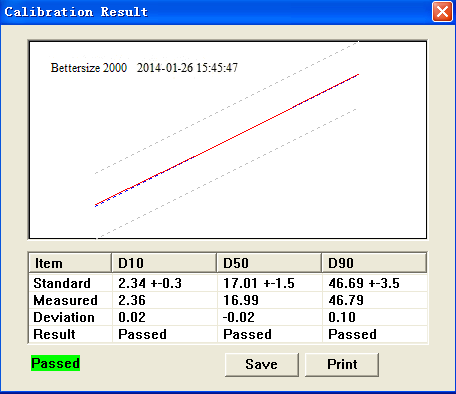The width and height of the screenshot is (456, 394).
Task: Click the D50 deviation value -0.02
Action: [x=239, y=317]
